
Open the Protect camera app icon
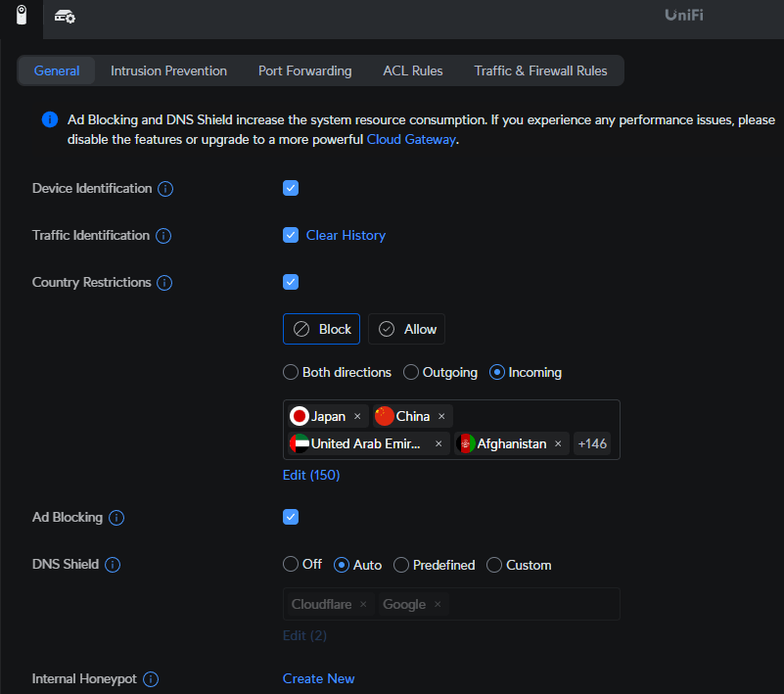pyautogui.click(x=21, y=16)
